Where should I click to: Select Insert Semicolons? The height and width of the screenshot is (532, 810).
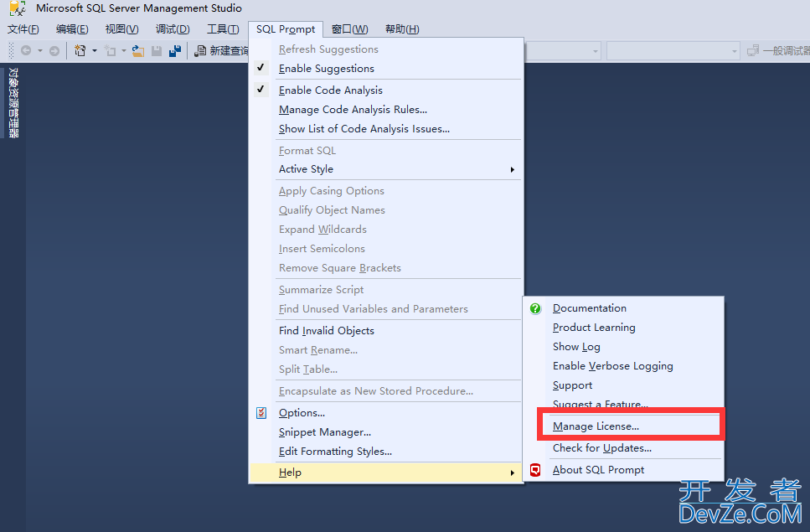point(322,249)
